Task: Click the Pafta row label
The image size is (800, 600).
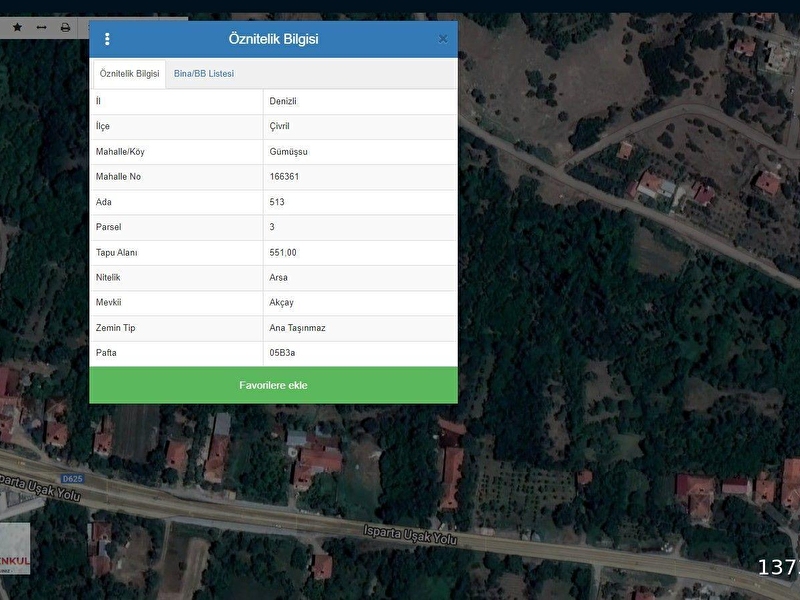Action: (x=106, y=353)
